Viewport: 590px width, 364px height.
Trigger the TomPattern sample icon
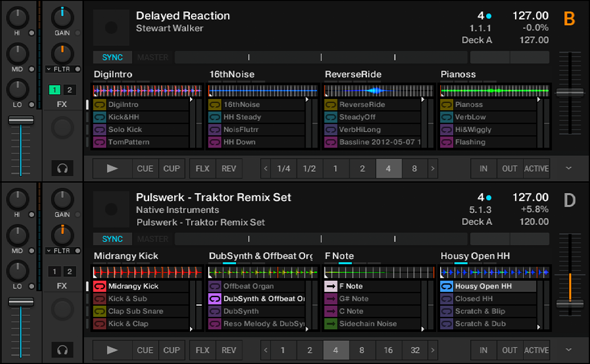tap(99, 142)
